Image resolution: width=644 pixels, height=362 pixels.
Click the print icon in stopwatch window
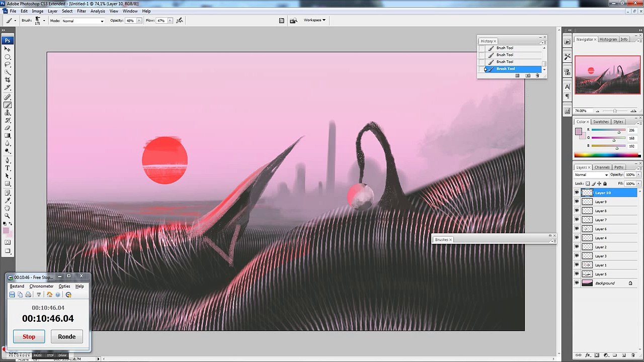pyautogui.click(x=28, y=295)
